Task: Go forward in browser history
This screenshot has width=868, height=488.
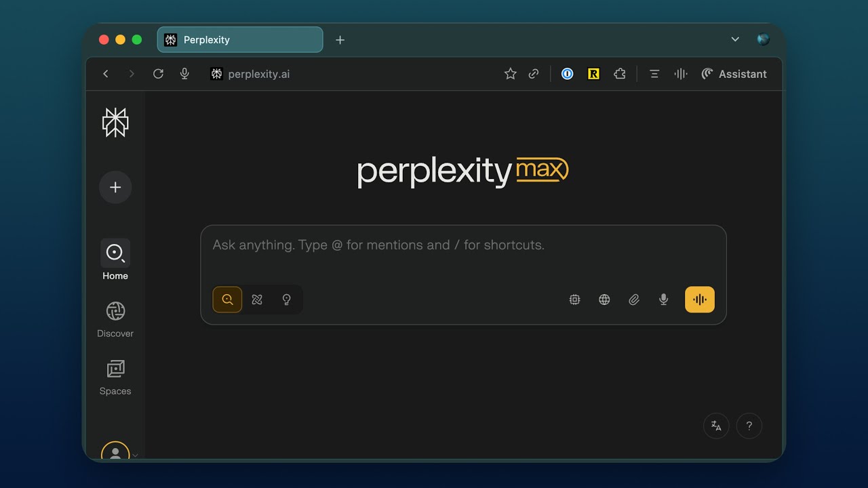Action: (132, 74)
